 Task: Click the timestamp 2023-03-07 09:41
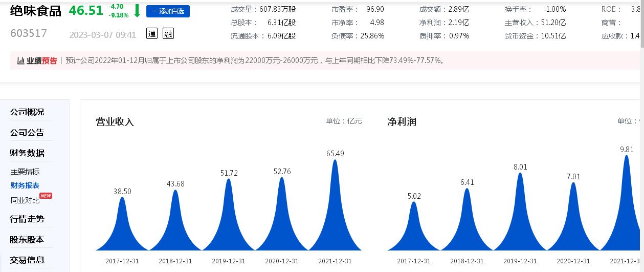coord(103,35)
